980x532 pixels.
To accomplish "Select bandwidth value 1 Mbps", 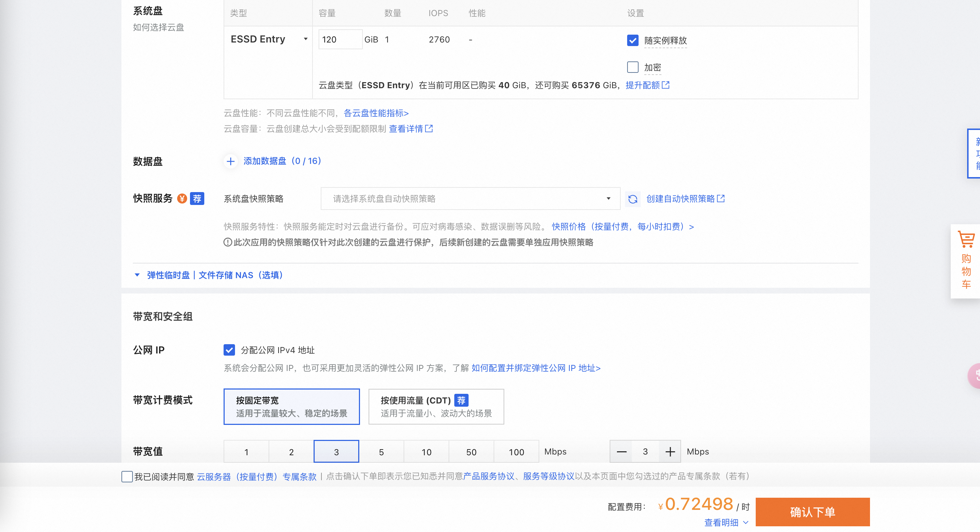I will [x=246, y=452].
